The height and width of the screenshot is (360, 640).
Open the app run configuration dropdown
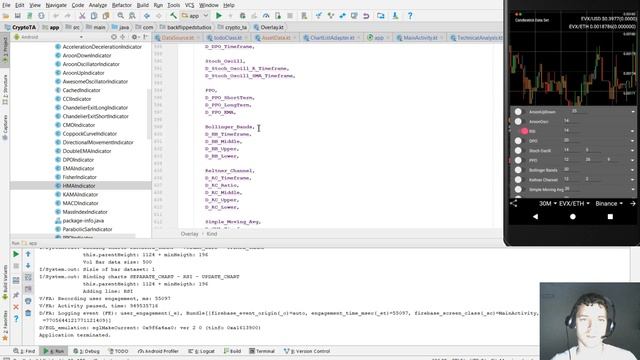click(x=195, y=16)
